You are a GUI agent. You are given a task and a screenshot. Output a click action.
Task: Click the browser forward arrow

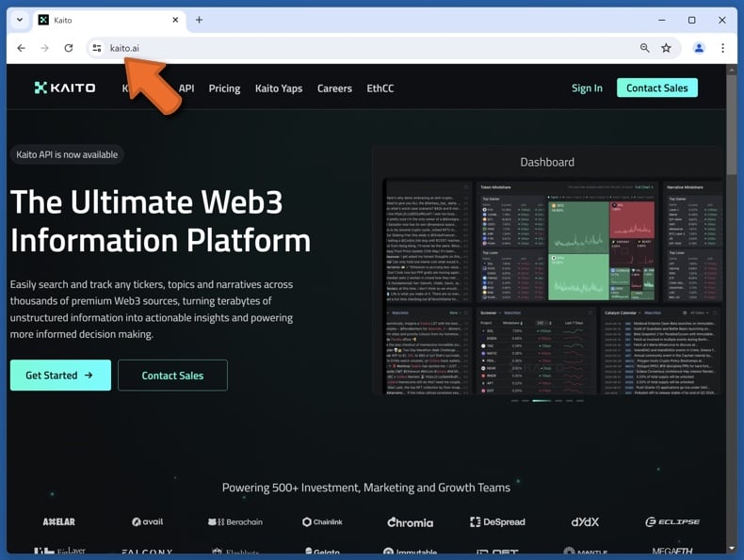pyautogui.click(x=44, y=48)
